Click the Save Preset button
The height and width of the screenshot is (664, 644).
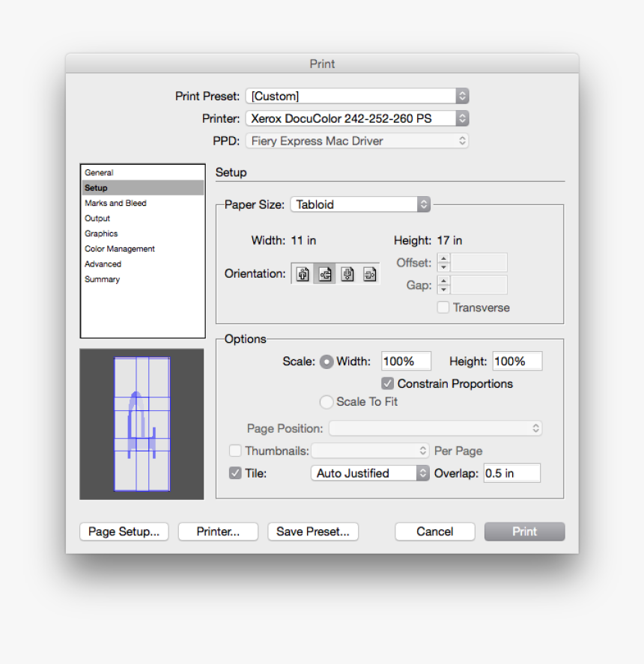click(x=313, y=531)
